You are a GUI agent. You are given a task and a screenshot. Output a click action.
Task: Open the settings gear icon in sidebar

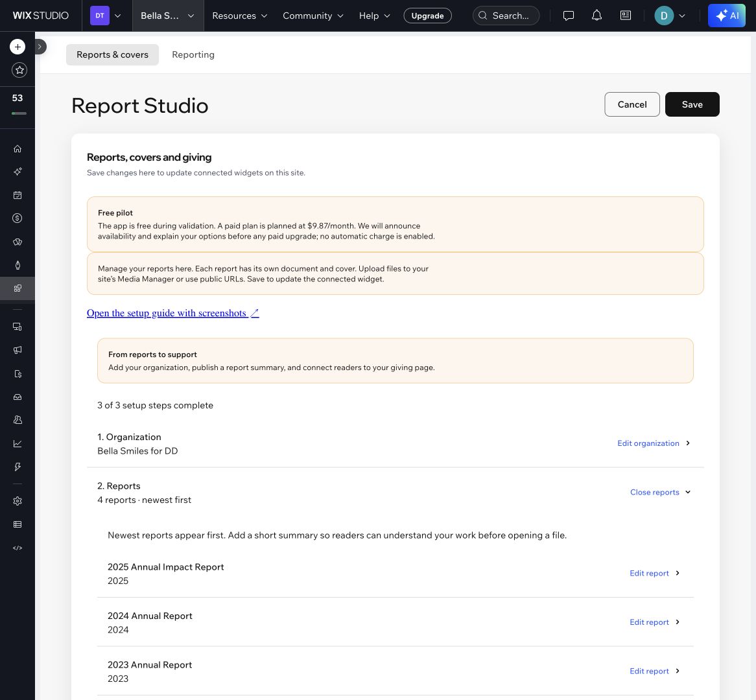coord(18,501)
